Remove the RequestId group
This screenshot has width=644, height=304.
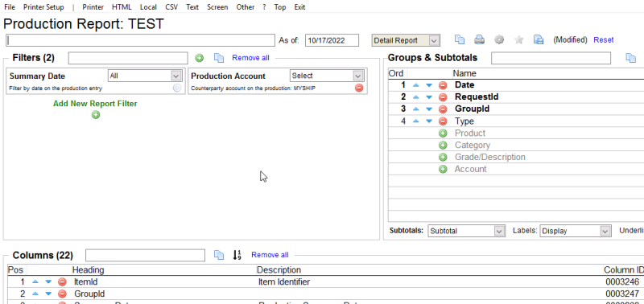pyautogui.click(x=443, y=97)
